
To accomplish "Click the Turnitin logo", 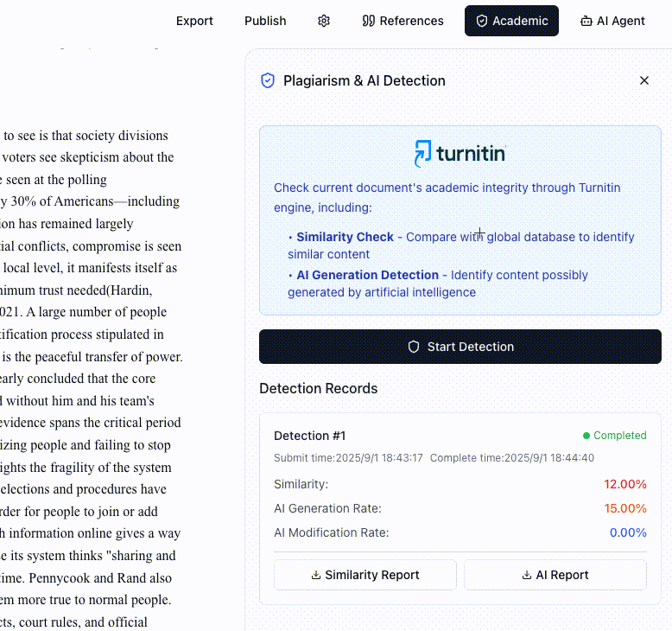I will click(x=460, y=154).
